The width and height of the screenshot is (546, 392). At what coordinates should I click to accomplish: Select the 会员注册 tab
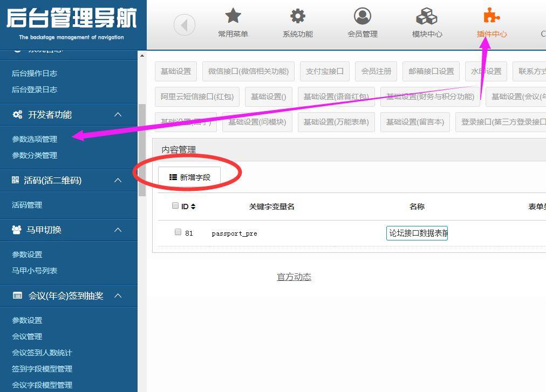(x=376, y=71)
